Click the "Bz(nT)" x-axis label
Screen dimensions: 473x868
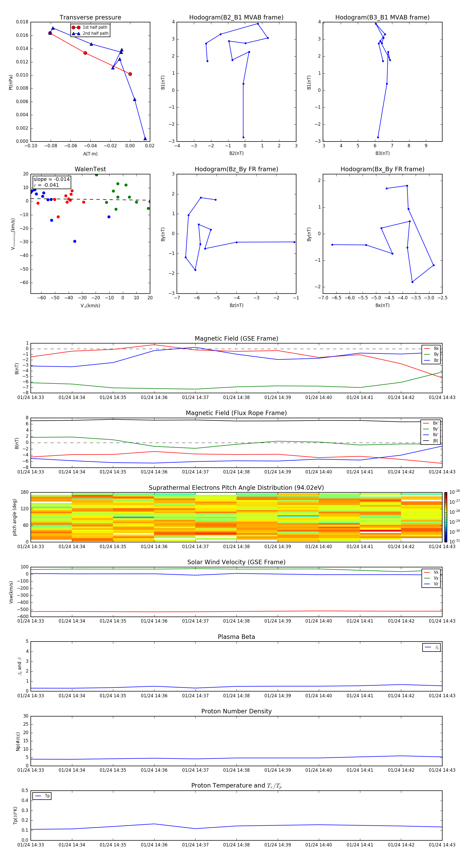pos(236,305)
